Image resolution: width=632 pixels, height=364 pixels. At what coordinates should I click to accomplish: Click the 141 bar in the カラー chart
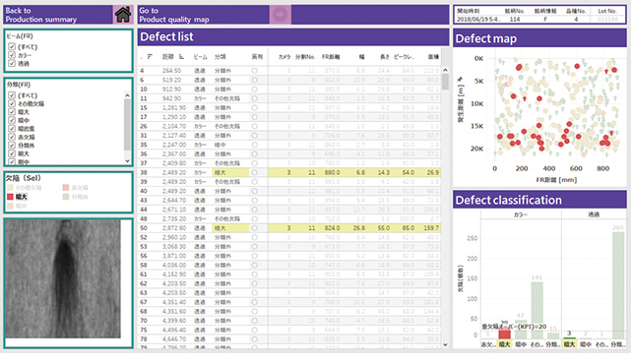tap(537, 311)
